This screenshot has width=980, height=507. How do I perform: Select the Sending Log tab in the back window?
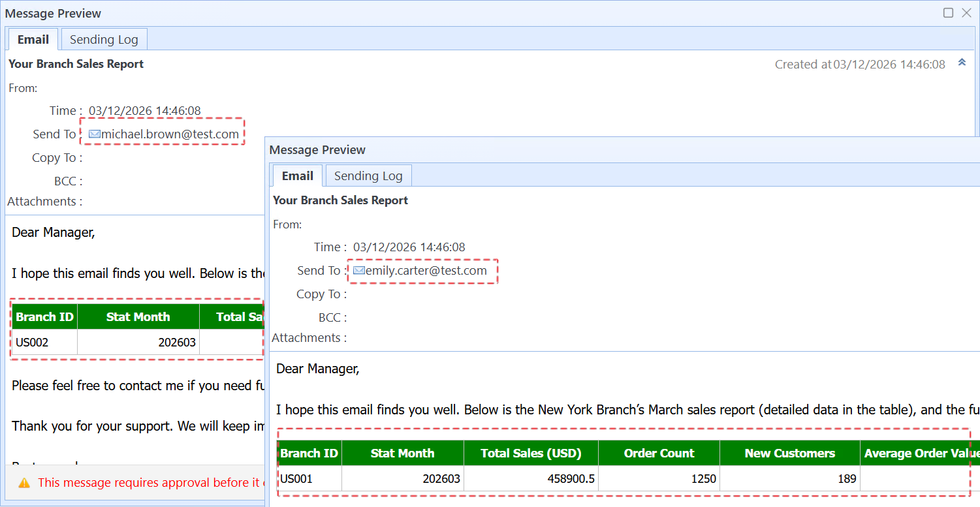(104, 39)
